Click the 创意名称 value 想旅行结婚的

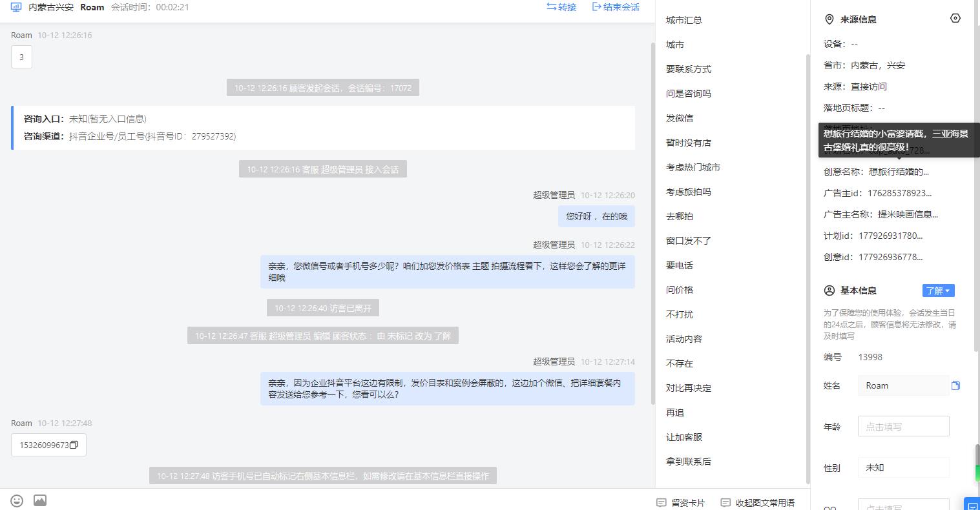(899, 172)
